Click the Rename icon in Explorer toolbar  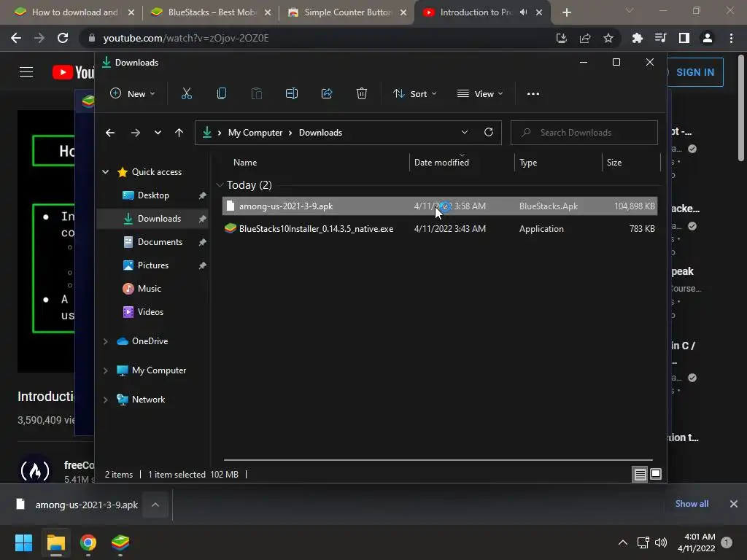pos(292,94)
